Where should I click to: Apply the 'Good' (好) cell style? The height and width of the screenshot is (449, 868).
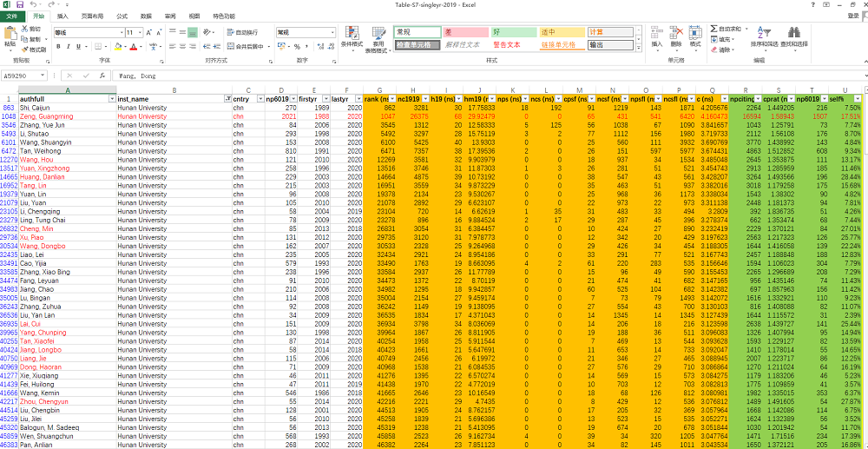[512, 32]
